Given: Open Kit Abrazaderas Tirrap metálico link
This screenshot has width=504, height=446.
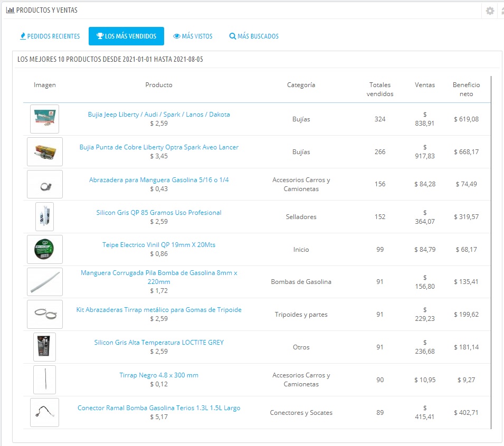Looking at the screenshot, I should [159, 310].
